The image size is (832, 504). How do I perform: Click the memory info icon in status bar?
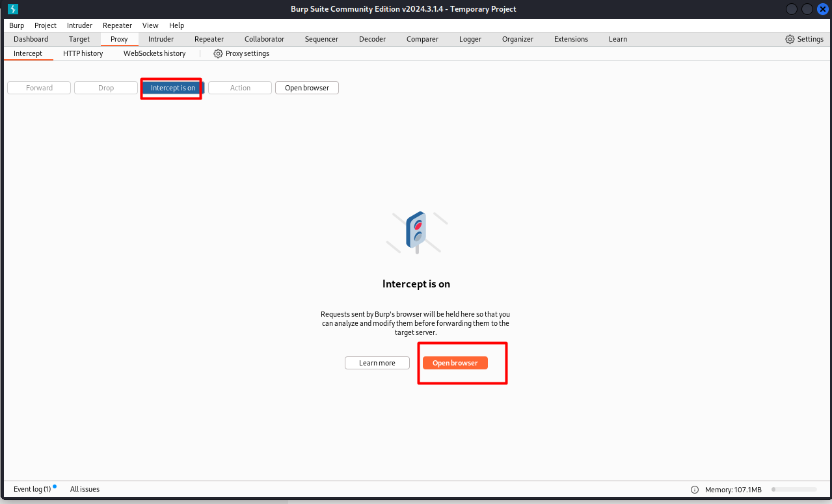coord(695,490)
